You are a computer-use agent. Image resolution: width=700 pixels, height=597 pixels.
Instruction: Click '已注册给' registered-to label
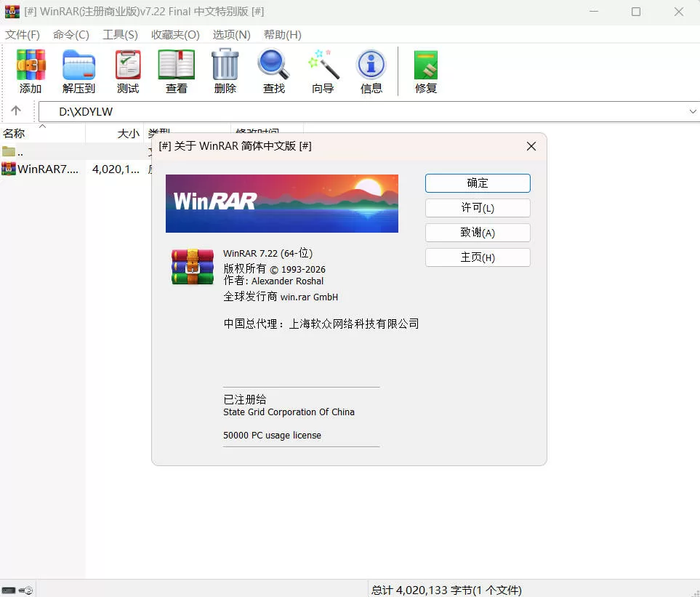pyautogui.click(x=245, y=399)
